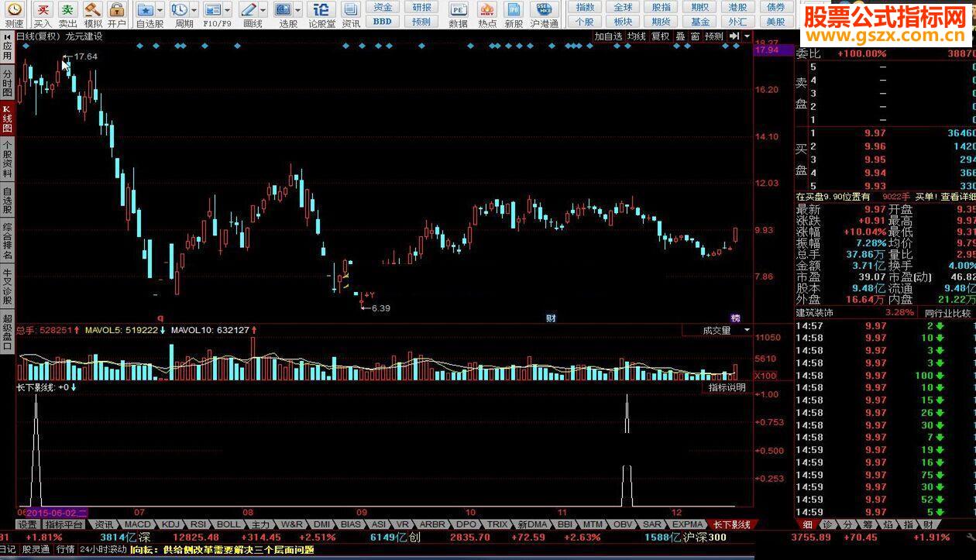Click the 周期 period clock icon
Screen dimensions: 976x560
179,10
